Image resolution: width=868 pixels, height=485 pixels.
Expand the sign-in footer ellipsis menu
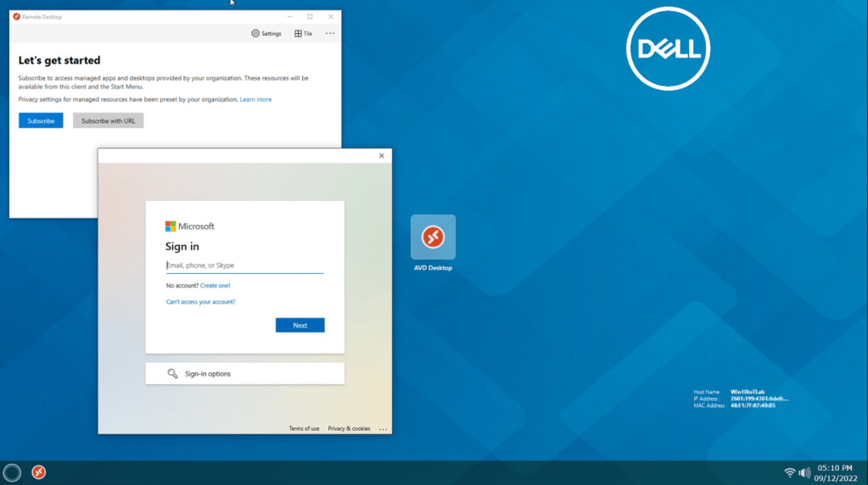[383, 429]
